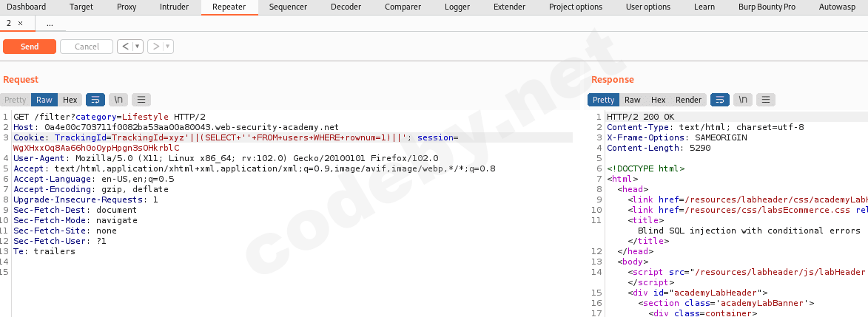Select Hex view in Request panel
Image resolution: width=868 pixels, height=317 pixels.
[x=70, y=100]
